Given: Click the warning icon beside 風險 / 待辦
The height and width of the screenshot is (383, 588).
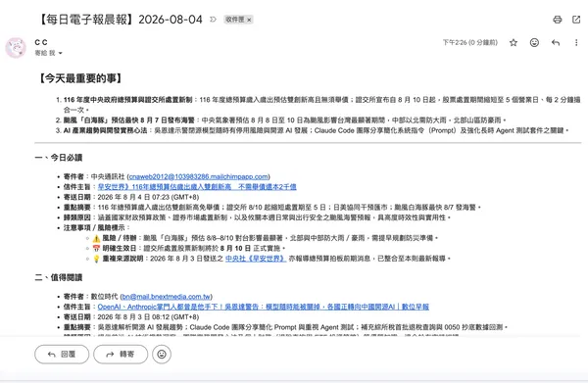Looking at the screenshot, I should (96, 238).
